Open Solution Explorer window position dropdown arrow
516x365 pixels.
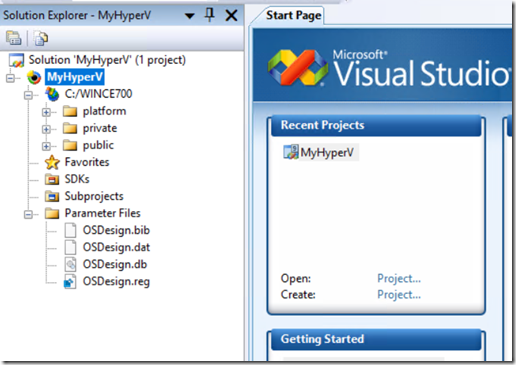click(x=189, y=16)
